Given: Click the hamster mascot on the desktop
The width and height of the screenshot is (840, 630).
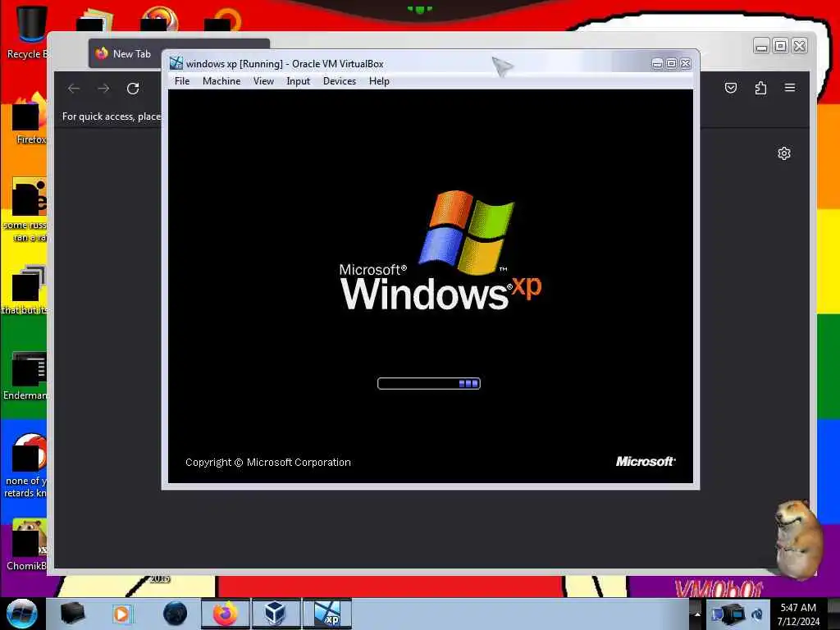Looking at the screenshot, I should pyautogui.click(x=797, y=540).
